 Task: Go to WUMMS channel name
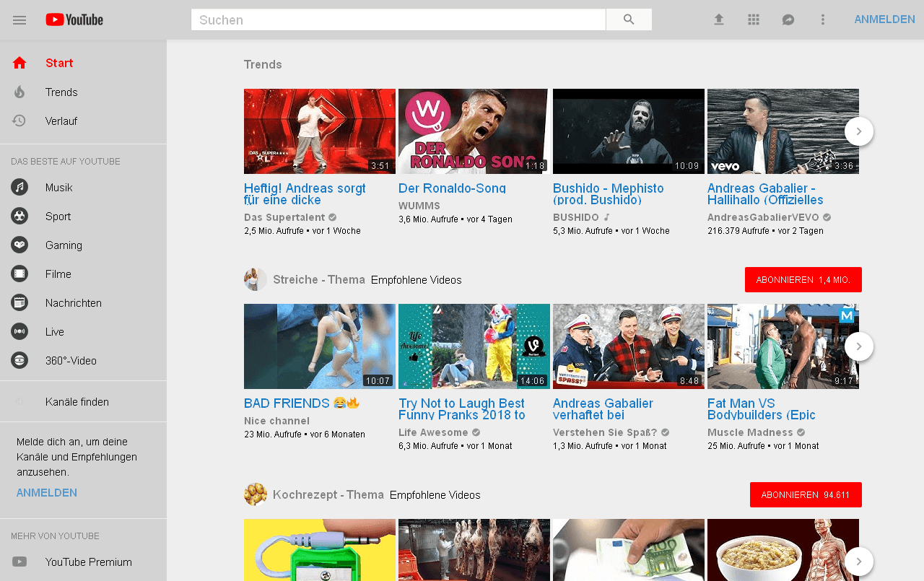[419, 206]
